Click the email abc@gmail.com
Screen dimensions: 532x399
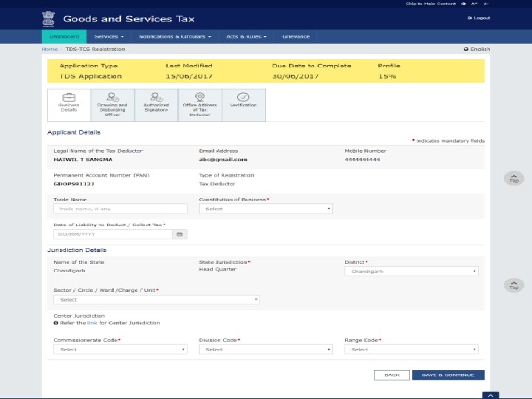[x=223, y=160]
